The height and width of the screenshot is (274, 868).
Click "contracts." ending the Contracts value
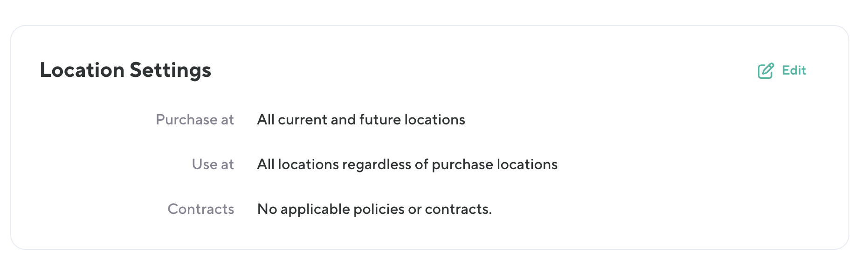458,209
